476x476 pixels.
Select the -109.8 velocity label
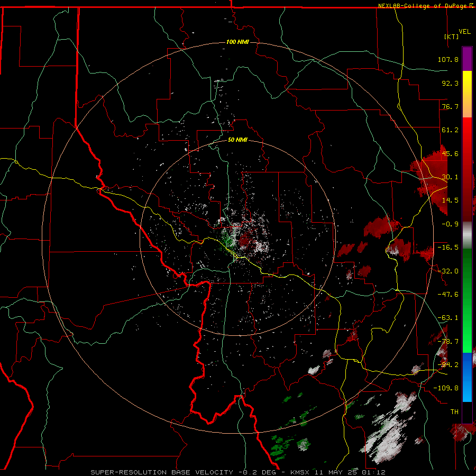click(x=446, y=388)
